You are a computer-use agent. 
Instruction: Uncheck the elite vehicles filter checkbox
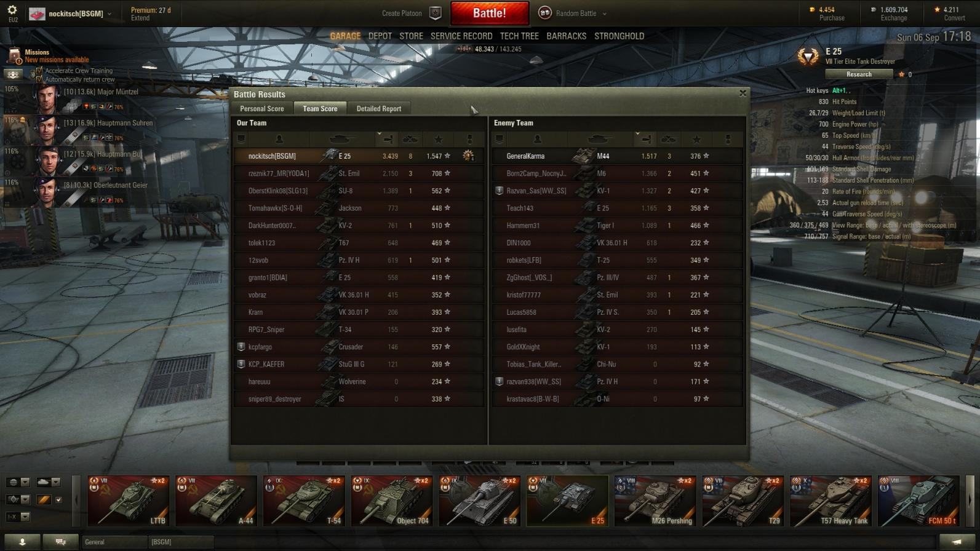(58, 500)
